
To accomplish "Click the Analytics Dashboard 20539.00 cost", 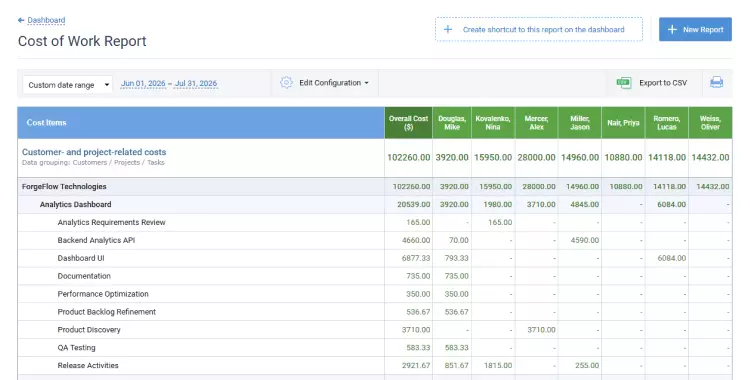I will tap(413, 204).
